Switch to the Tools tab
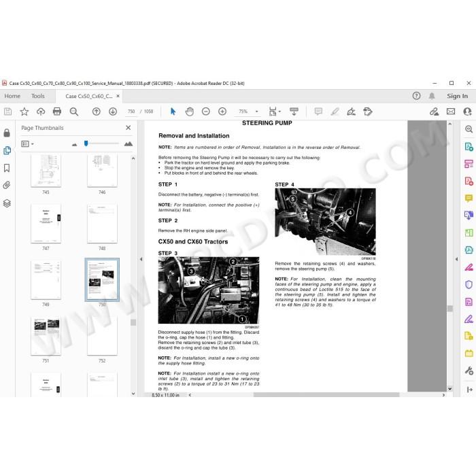This screenshot has width=476, height=476. tap(37, 96)
